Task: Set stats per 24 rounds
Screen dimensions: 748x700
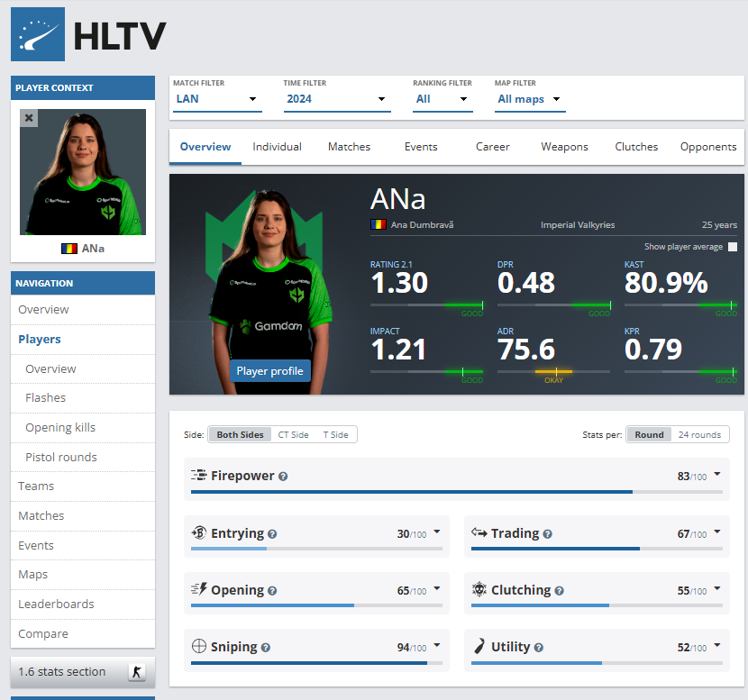Action: point(699,434)
